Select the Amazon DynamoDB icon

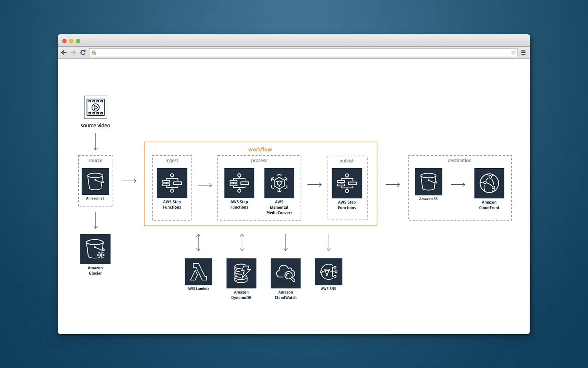point(241,273)
